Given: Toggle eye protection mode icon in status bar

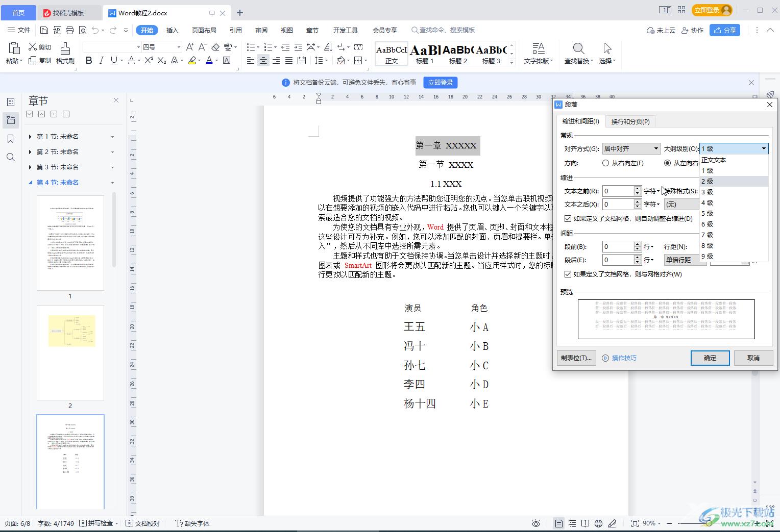Looking at the screenshot, I should (x=535, y=523).
